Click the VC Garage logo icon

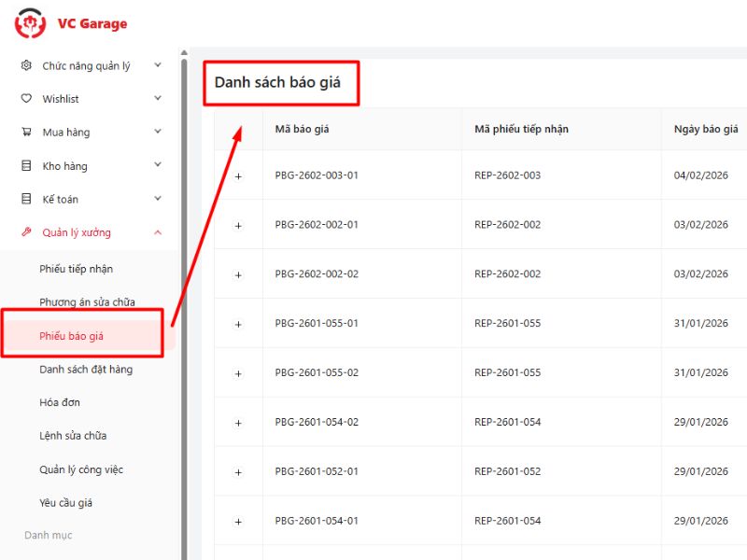coord(30,23)
